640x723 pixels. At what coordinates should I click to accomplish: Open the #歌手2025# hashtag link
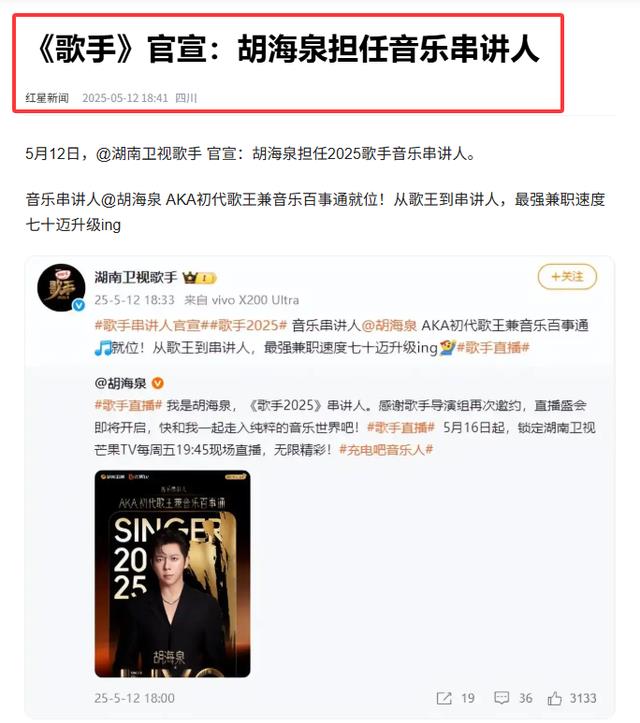(x=249, y=326)
